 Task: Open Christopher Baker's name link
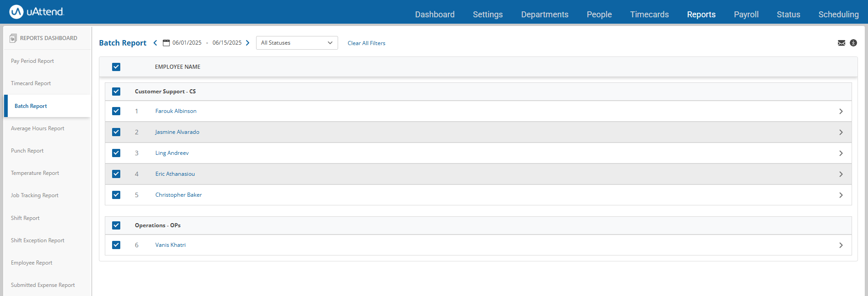[179, 195]
